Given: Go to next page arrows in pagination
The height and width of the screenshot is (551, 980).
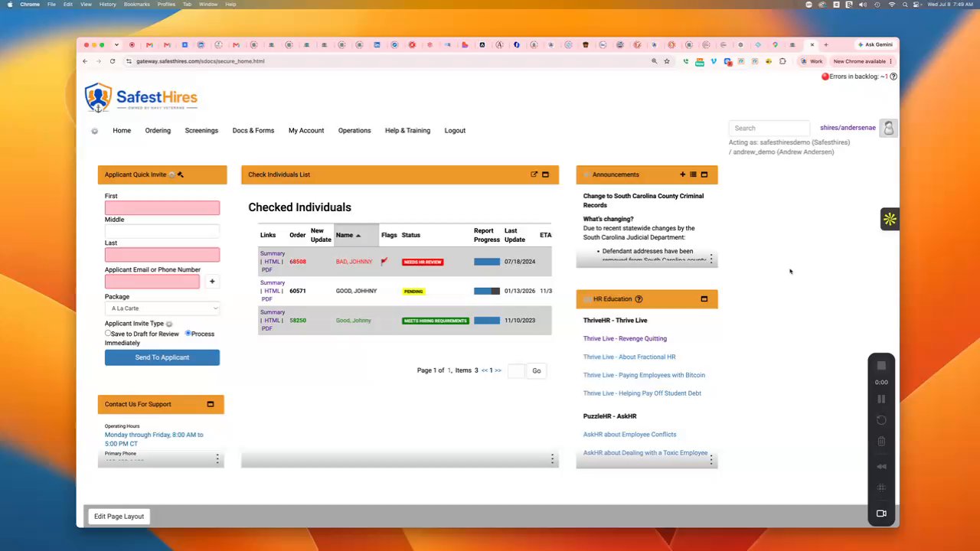Looking at the screenshot, I should pyautogui.click(x=498, y=370).
